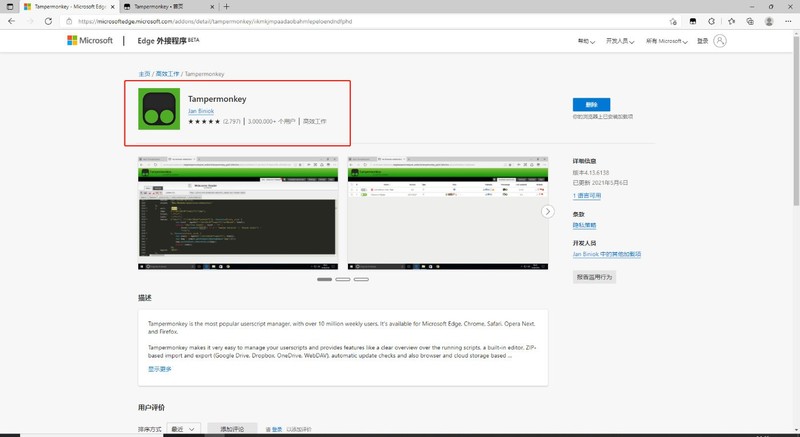This screenshot has width=800, height=437.
Task: Open the 1 语言可用 link
Action: (587, 195)
